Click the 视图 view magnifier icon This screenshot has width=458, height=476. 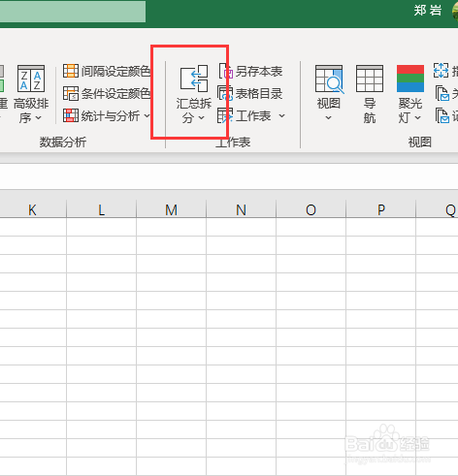(329, 79)
